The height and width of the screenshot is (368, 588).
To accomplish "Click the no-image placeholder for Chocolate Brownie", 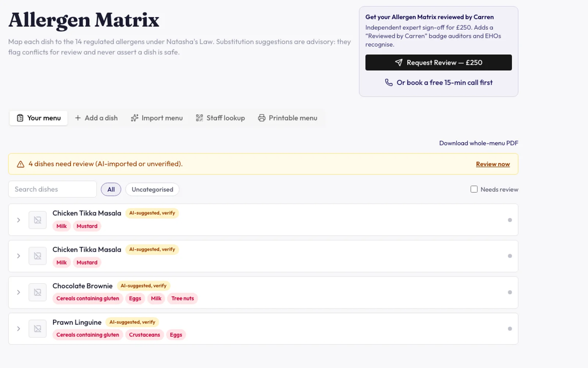I will [x=37, y=292].
